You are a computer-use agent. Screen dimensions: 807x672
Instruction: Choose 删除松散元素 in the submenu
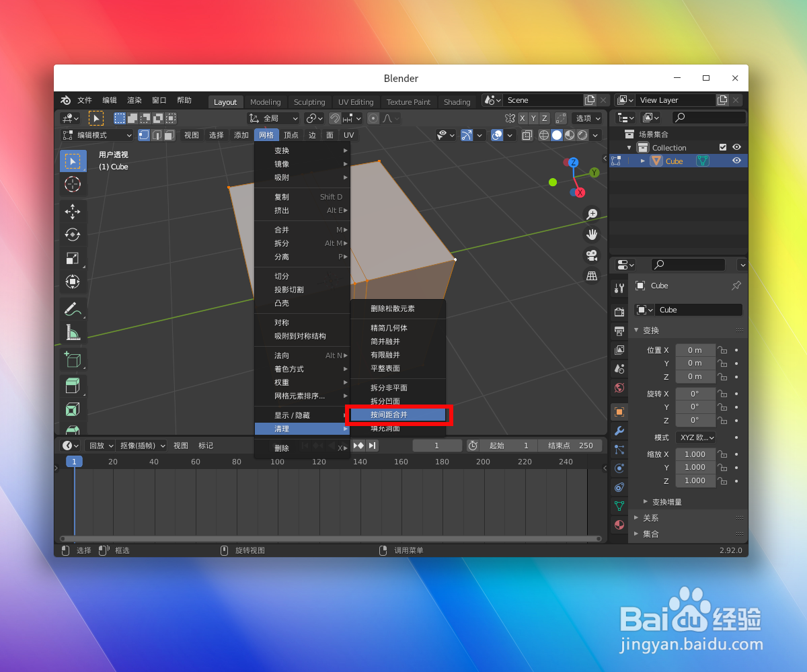[397, 308]
